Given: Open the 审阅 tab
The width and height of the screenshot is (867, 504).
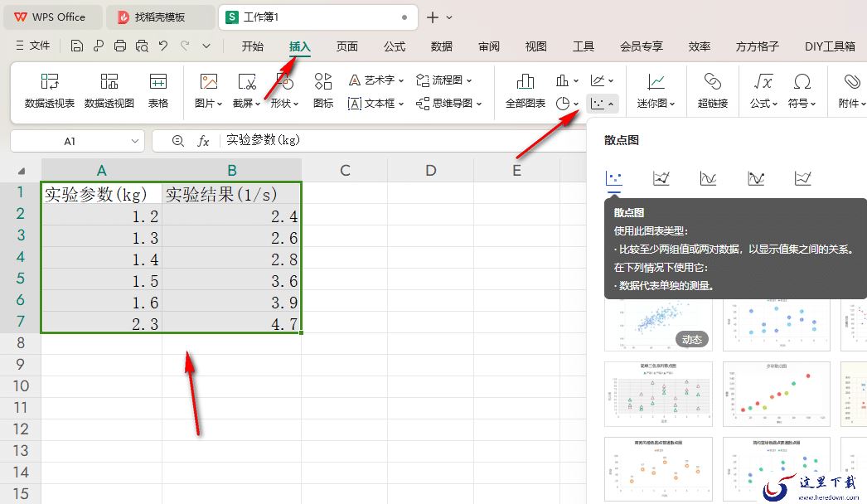Looking at the screenshot, I should point(489,46).
